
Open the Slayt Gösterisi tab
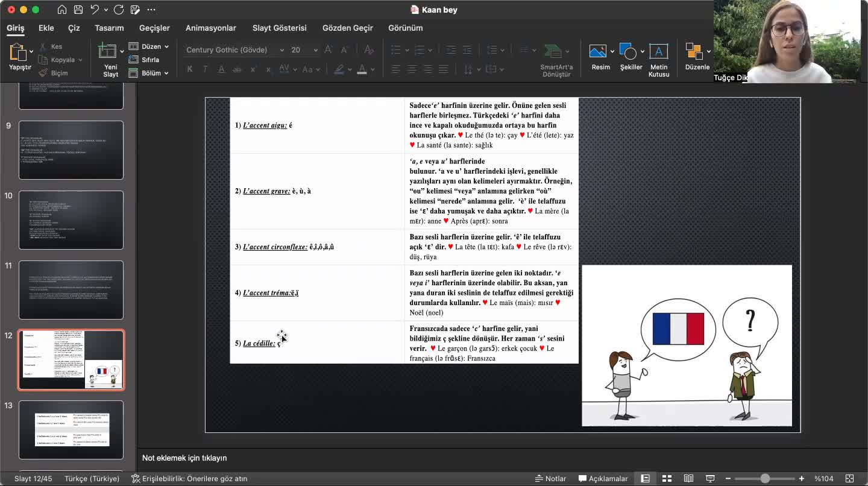point(280,28)
